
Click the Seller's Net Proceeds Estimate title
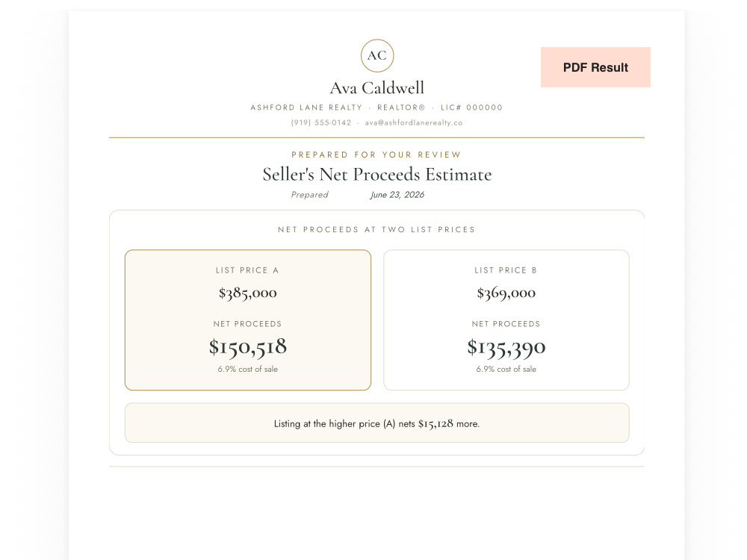(x=376, y=175)
